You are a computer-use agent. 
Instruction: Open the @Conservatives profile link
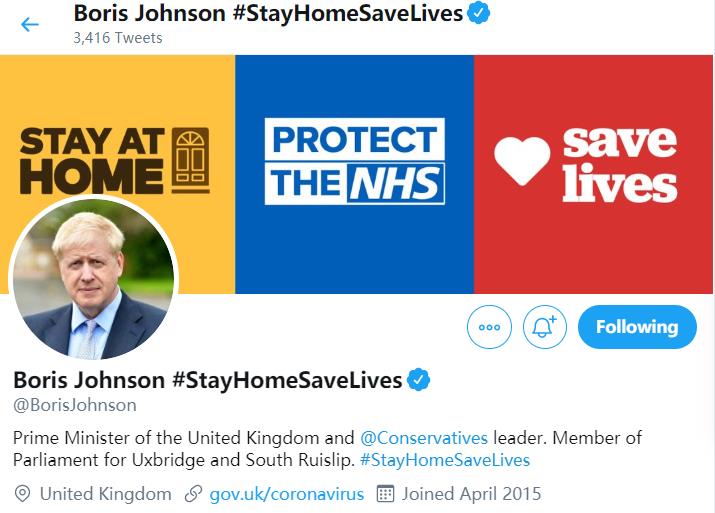pyautogui.click(x=424, y=438)
